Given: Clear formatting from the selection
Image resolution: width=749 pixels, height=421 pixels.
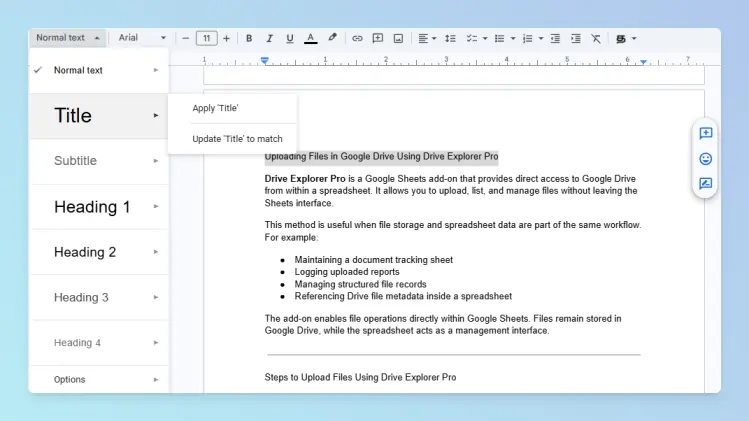Looking at the screenshot, I should tap(596, 38).
